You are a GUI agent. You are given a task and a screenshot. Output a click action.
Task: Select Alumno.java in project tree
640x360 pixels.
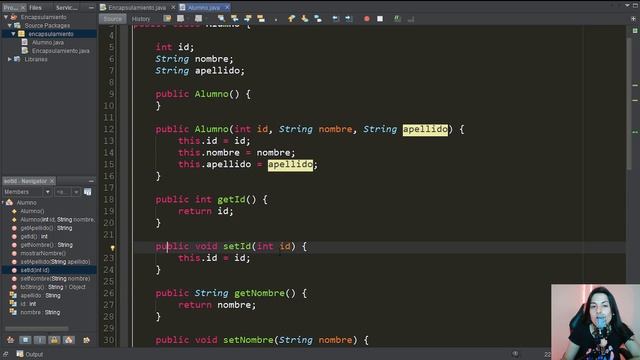click(x=48, y=42)
